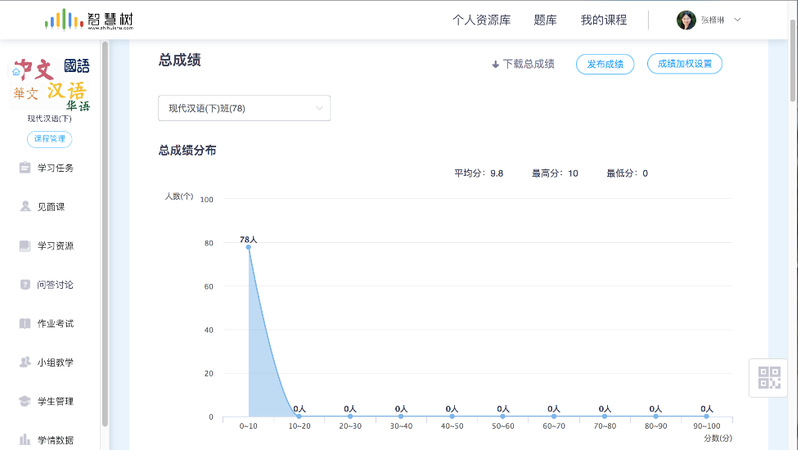798x450 pixels.
Task: Click the 78人 data point on chart
Action: (248, 247)
